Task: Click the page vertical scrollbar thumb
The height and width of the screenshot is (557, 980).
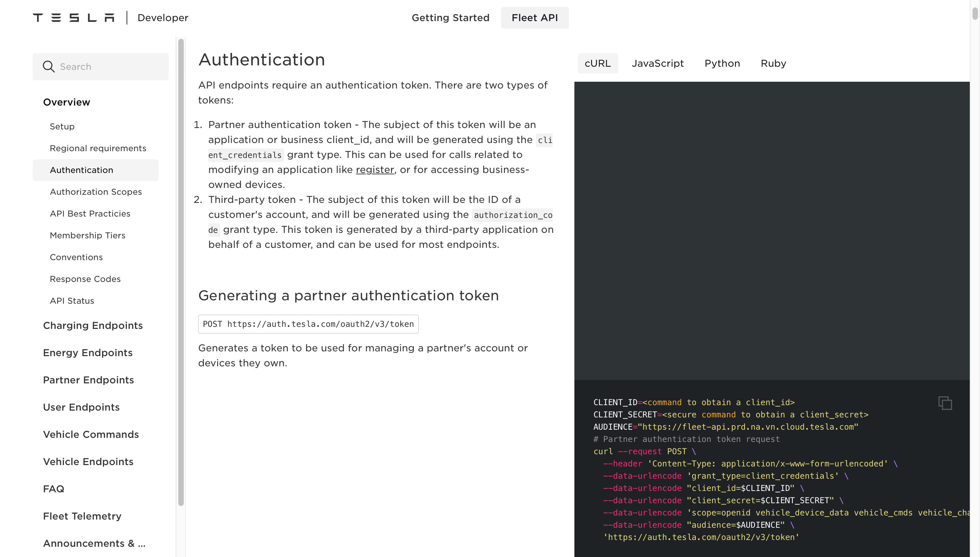Action: [975, 13]
